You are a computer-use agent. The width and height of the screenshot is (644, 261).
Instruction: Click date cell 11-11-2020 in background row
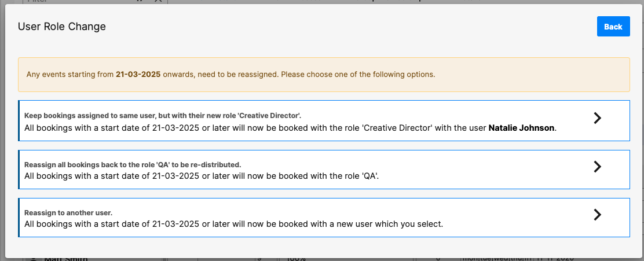point(556,259)
